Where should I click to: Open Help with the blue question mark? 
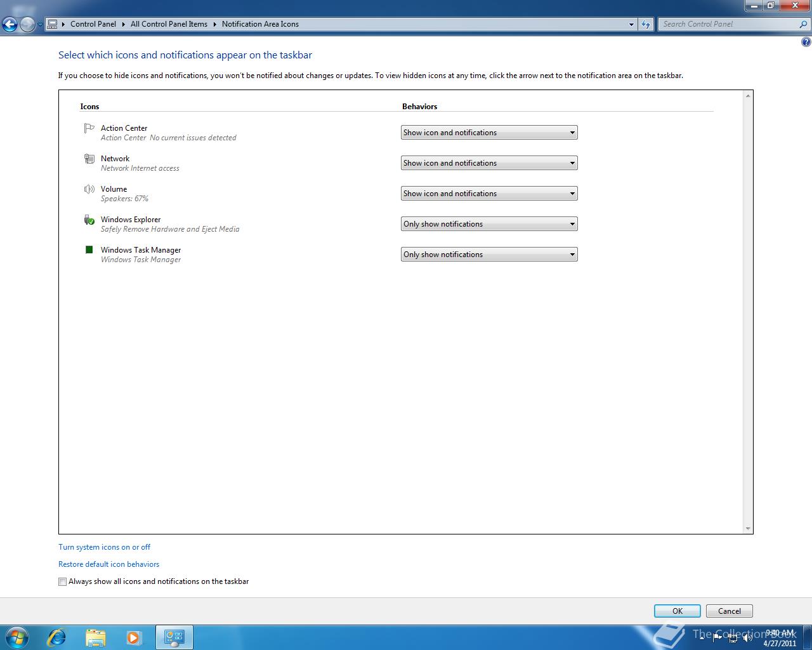pos(806,43)
